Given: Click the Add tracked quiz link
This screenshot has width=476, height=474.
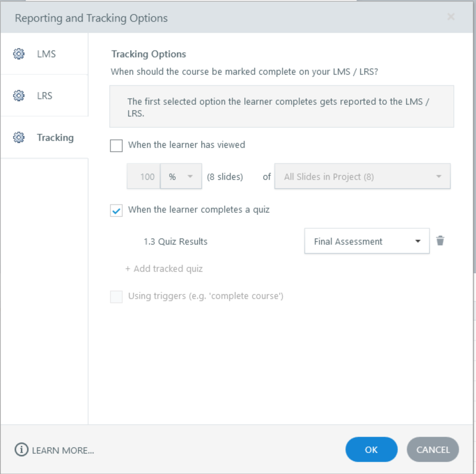Looking at the screenshot, I should pos(164,269).
